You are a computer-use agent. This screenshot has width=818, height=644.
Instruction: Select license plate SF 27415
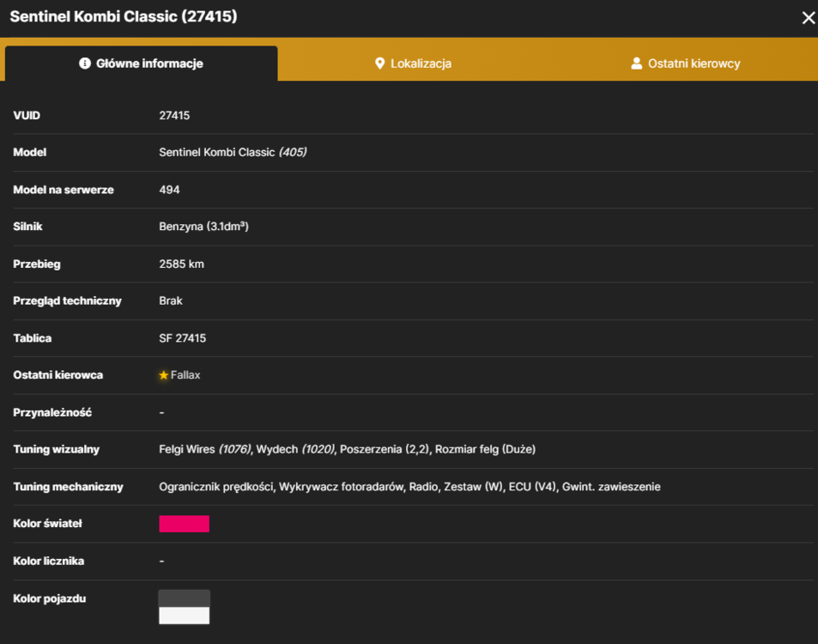(183, 338)
